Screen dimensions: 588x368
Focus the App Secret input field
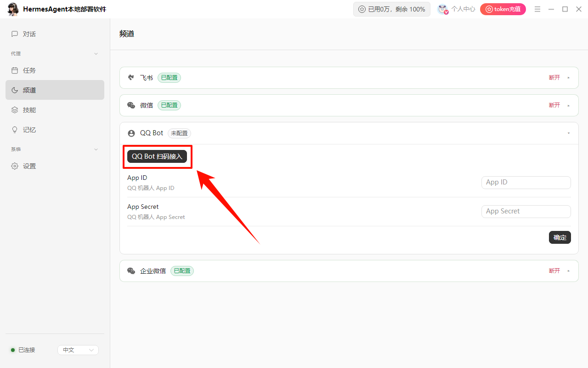[x=526, y=212]
